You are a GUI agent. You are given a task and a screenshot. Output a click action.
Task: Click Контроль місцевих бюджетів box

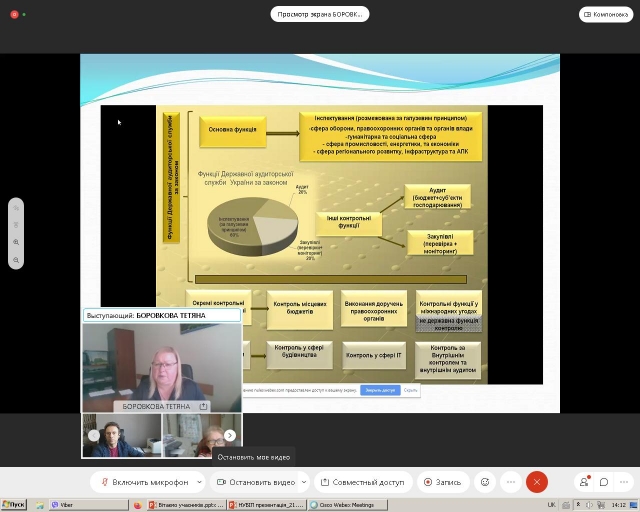click(x=300, y=309)
